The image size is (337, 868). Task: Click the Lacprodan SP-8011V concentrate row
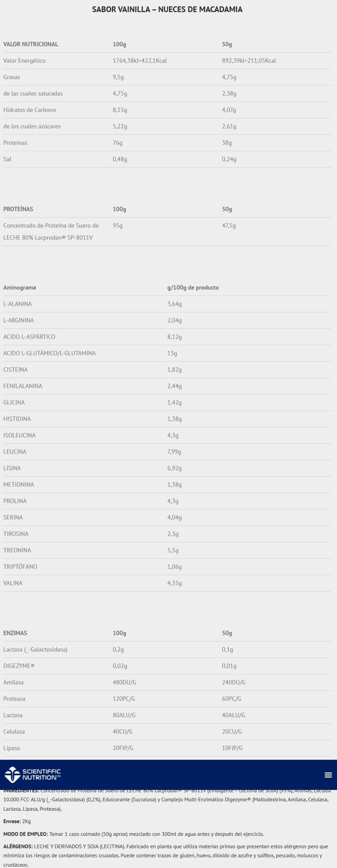[51, 231]
